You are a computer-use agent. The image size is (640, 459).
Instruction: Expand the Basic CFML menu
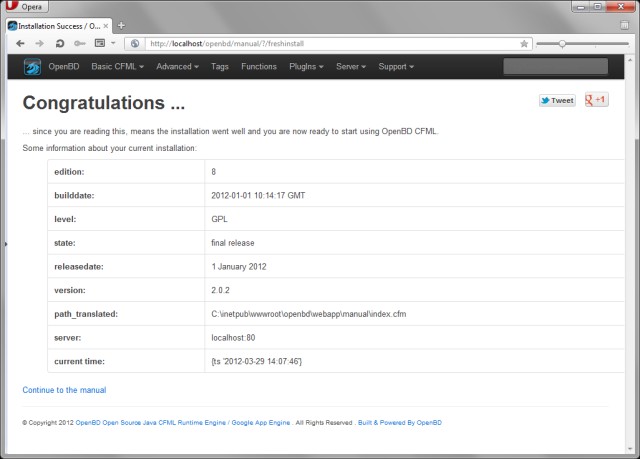(118, 67)
